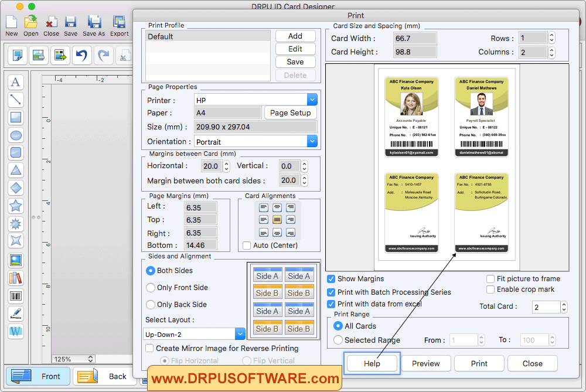Select the Rectangle shape tool
Image resolution: width=586 pixels, height=392 pixels.
click(x=16, y=117)
